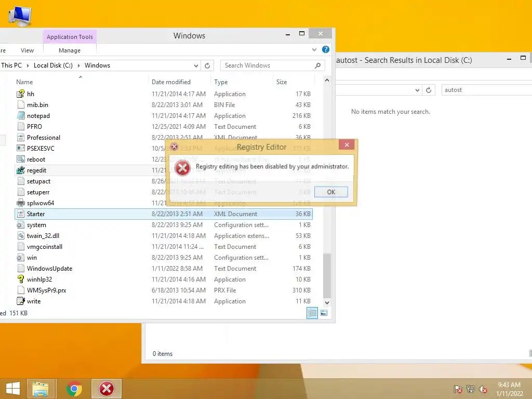Open the muted volume tray icon
This screenshot has height=399, width=532.
click(x=483, y=389)
